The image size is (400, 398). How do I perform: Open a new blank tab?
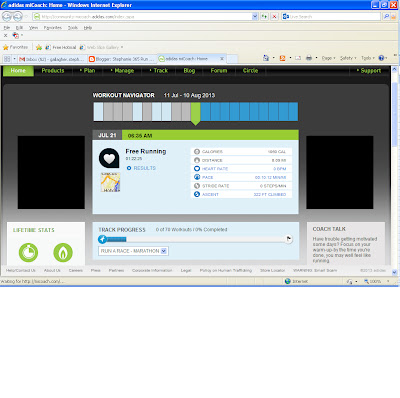tap(232, 59)
